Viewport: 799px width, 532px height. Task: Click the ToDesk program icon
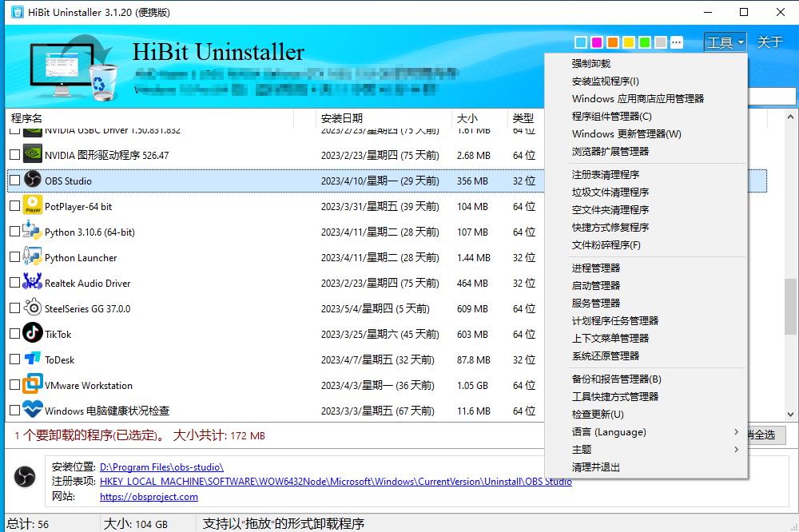(30, 359)
